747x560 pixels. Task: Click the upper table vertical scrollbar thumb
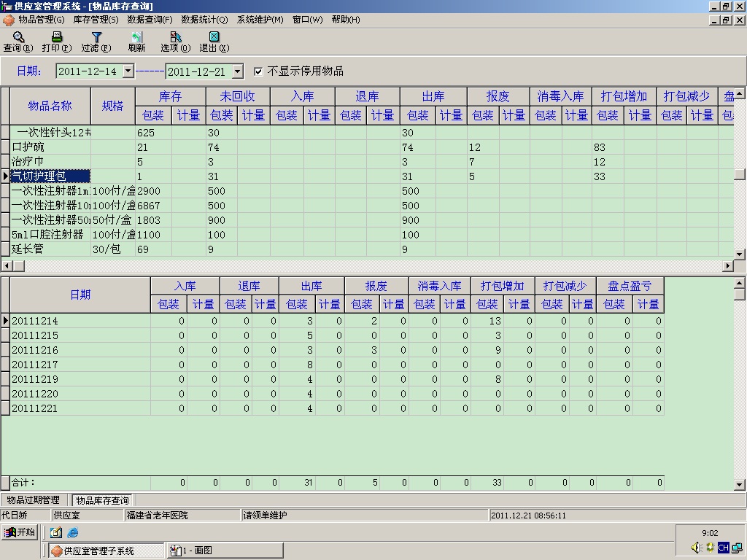click(x=740, y=174)
